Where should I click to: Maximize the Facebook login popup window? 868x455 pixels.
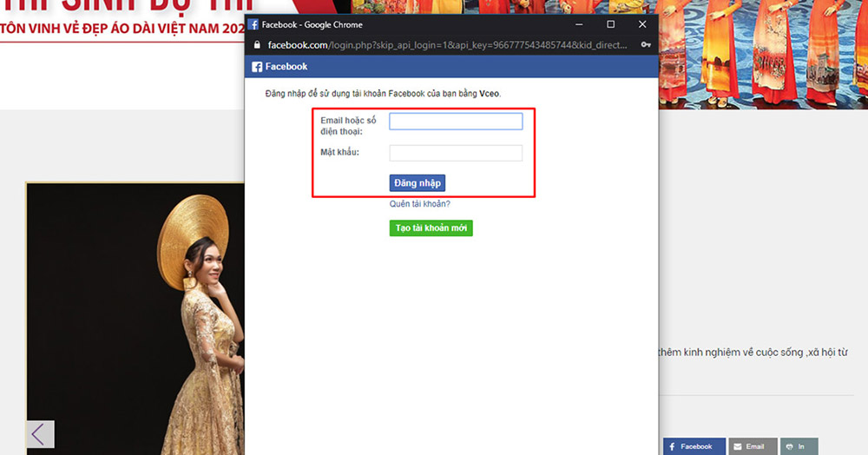(x=610, y=24)
